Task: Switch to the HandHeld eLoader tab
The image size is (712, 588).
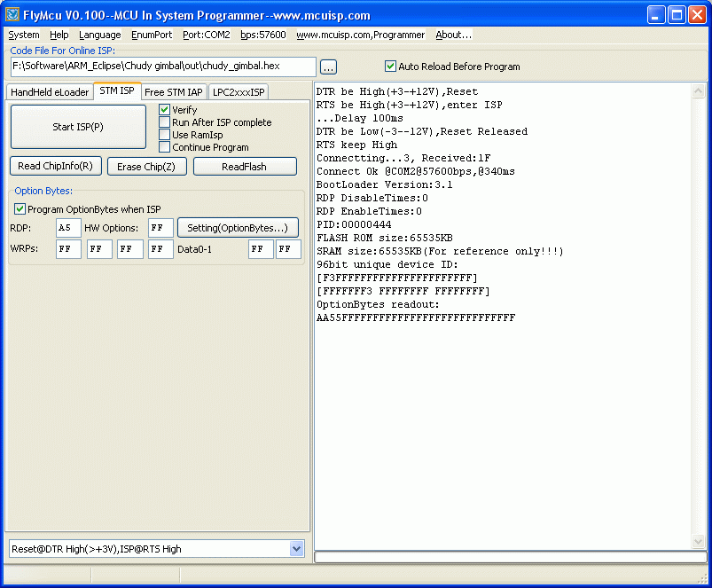Action: (50, 91)
